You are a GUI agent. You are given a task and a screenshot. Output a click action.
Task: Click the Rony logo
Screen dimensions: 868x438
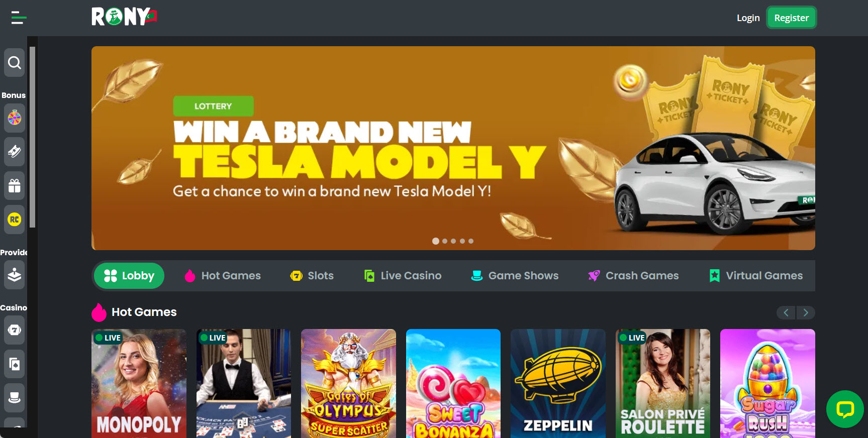tap(124, 17)
